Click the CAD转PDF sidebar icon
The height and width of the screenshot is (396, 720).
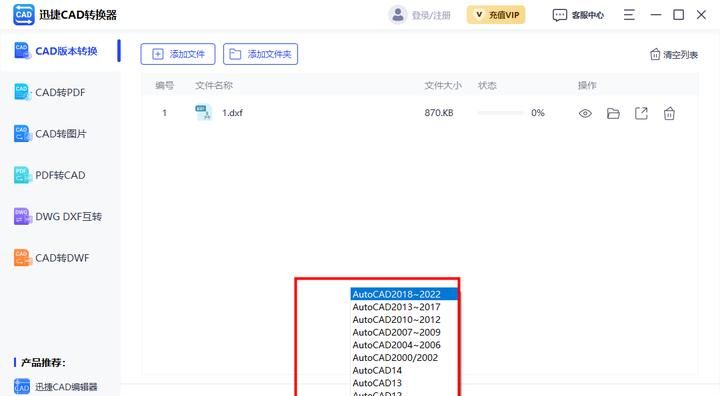coord(22,92)
